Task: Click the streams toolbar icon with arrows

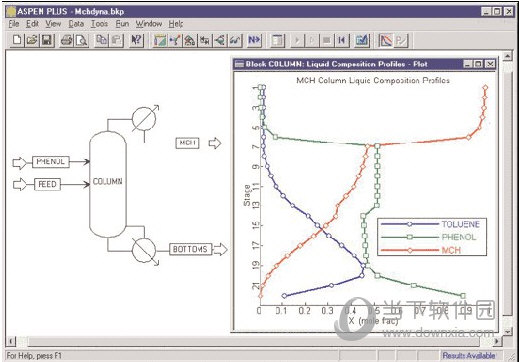Action: (x=205, y=40)
